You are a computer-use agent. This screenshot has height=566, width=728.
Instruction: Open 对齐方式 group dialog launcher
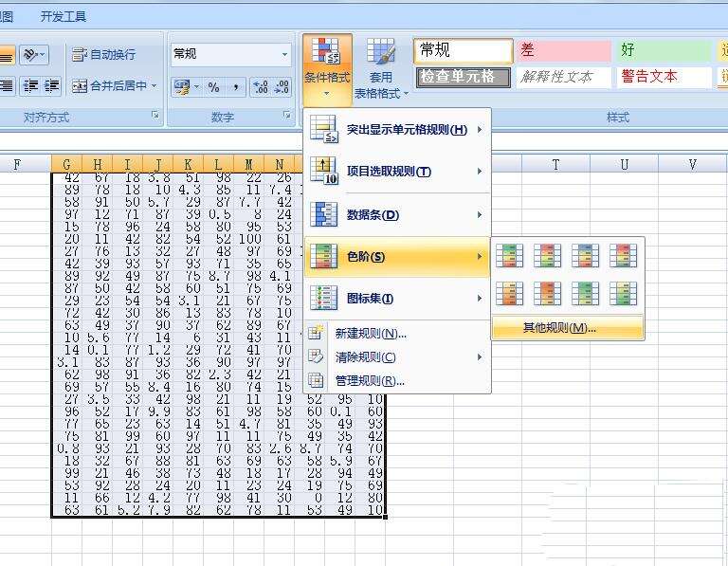point(155,115)
